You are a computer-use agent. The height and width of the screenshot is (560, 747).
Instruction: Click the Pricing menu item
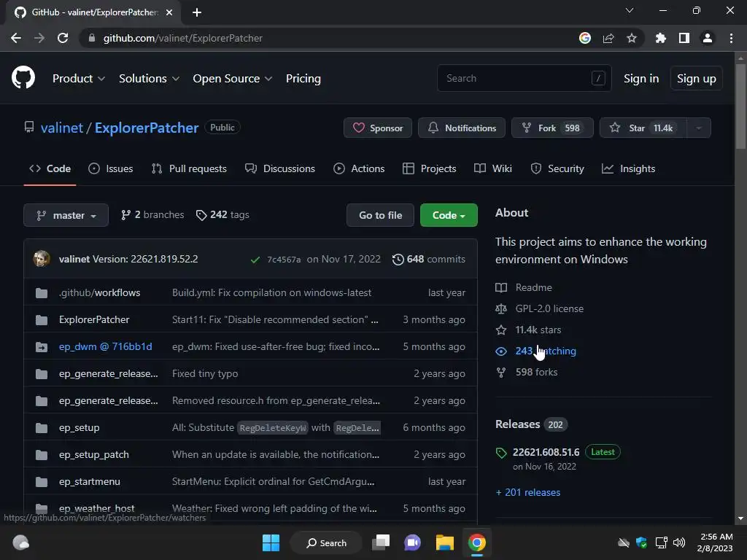[303, 79]
